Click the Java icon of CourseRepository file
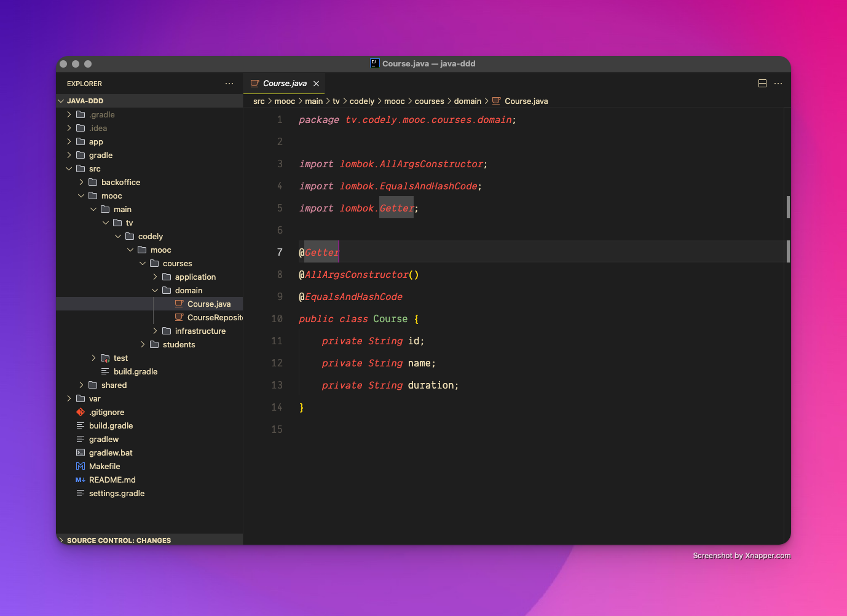The width and height of the screenshot is (847, 616). (x=179, y=317)
